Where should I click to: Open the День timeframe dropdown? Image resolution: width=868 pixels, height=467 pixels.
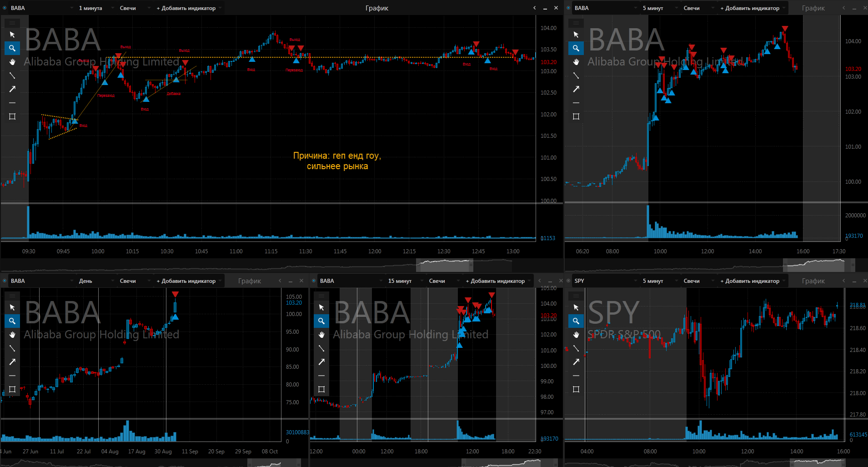pos(96,281)
